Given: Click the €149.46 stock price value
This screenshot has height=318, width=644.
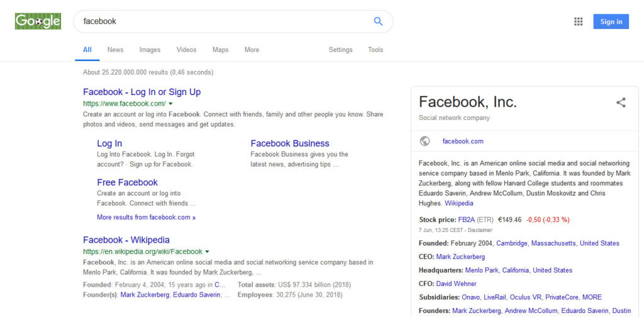Looking at the screenshot, I should (x=509, y=219).
